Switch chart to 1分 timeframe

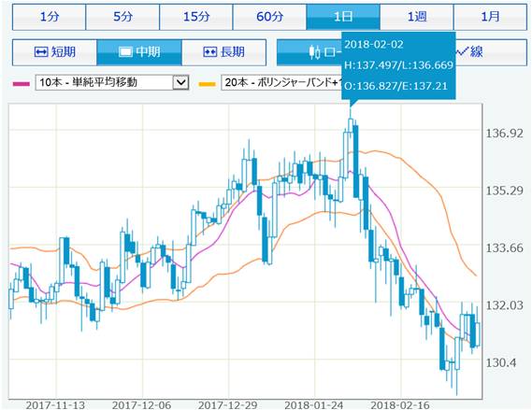[x=49, y=17]
